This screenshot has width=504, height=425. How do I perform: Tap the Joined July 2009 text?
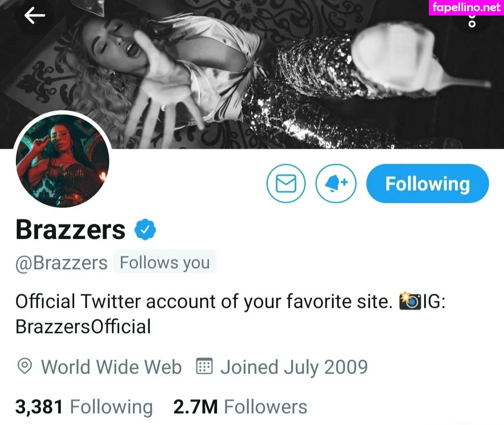tap(294, 367)
